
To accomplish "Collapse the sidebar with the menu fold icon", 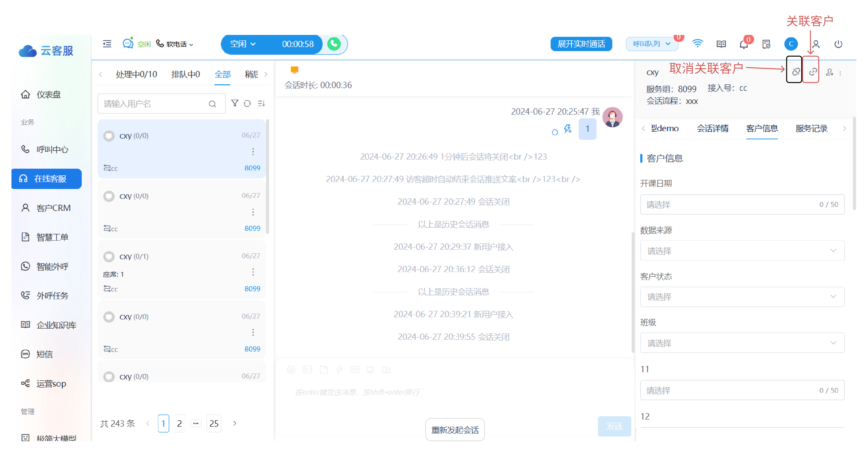I will 107,44.
